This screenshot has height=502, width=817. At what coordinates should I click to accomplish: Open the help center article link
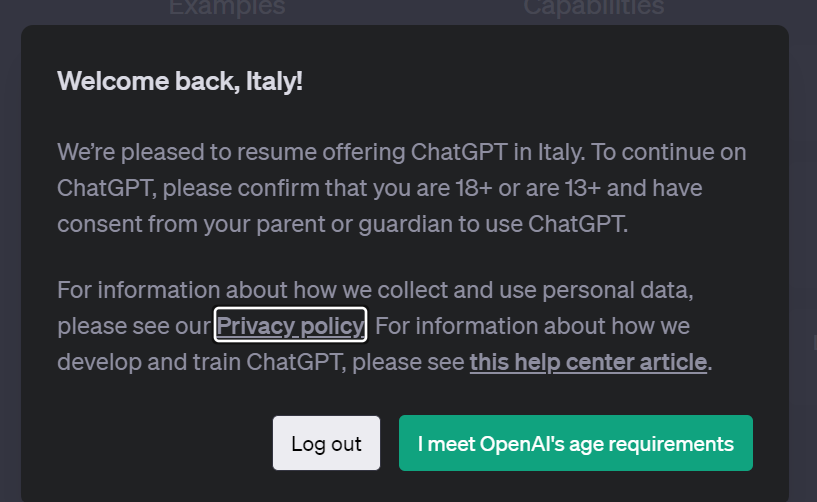click(588, 361)
